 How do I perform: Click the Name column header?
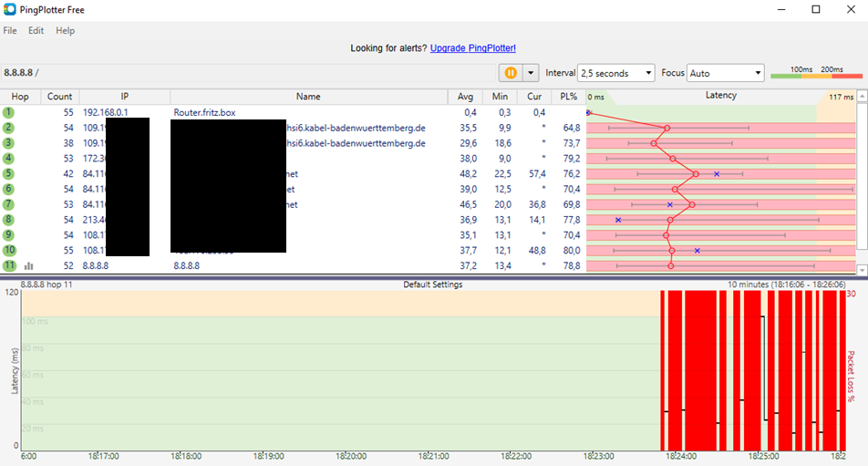tap(308, 97)
